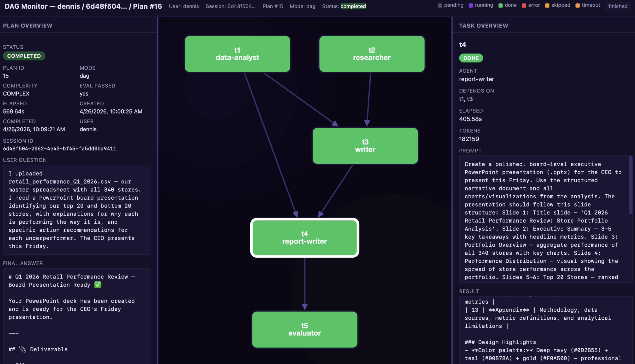
Task: Click the highlighted completed status in header
Action: (x=353, y=6)
